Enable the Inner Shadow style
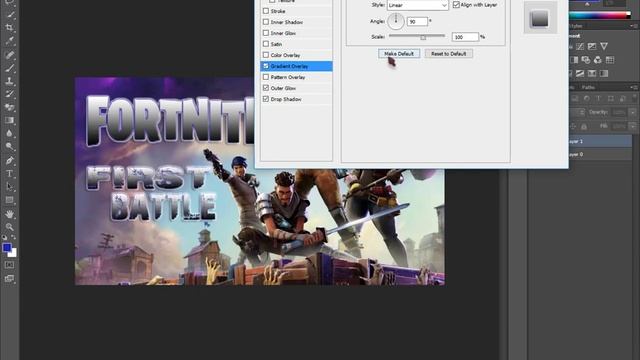The width and height of the screenshot is (640, 360). click(266, 22)
